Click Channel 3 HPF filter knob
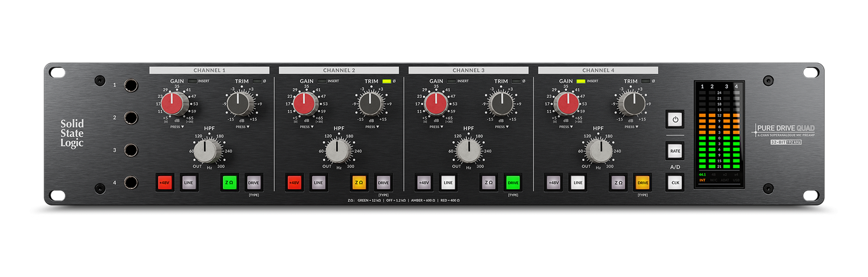This screenshot has width=868, height=277. tap(468, 151)
